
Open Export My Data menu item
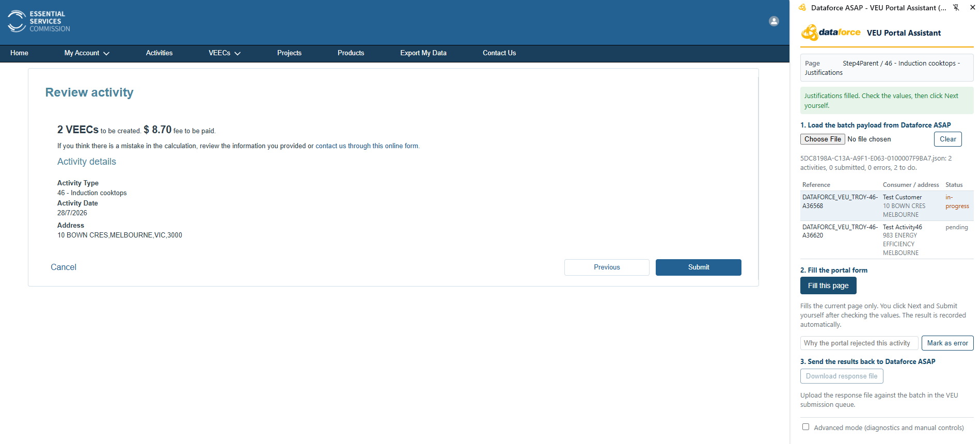pyautogui.click(x=423, y=53)
